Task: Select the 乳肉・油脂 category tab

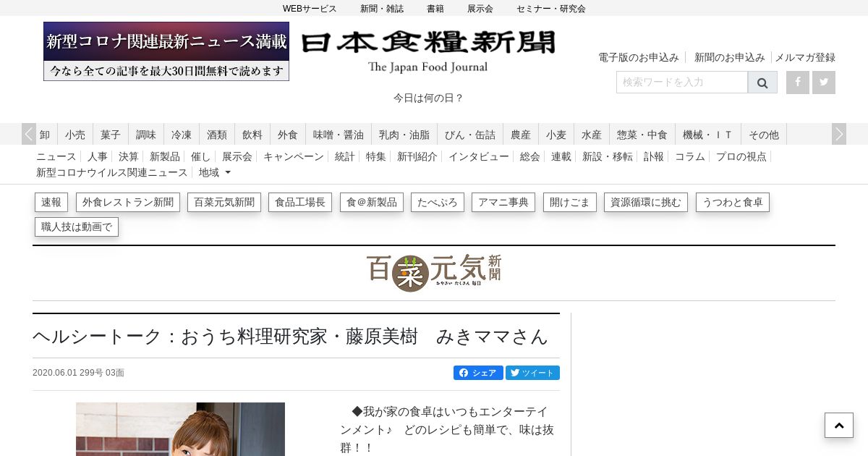Action: 404,135
